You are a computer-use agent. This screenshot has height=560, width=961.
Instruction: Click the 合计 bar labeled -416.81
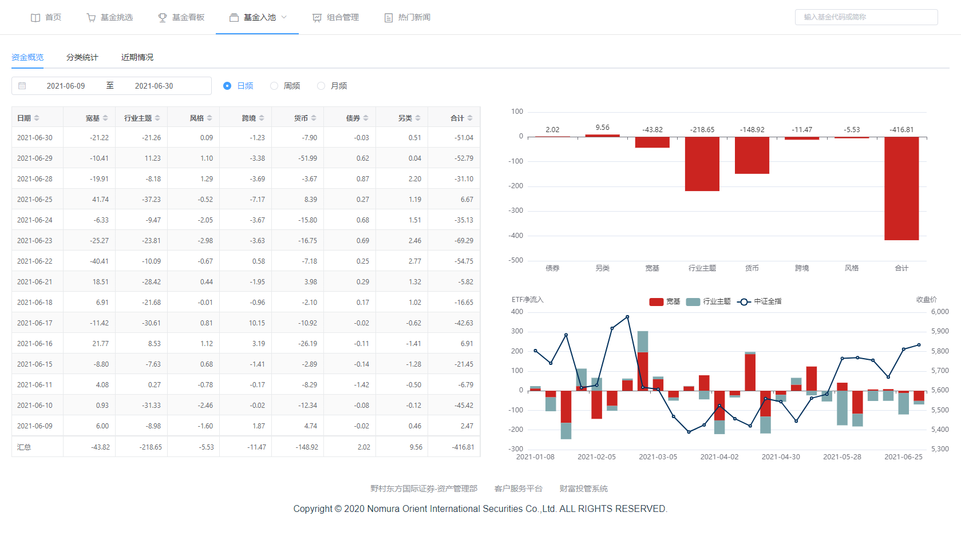coord(901,188)
